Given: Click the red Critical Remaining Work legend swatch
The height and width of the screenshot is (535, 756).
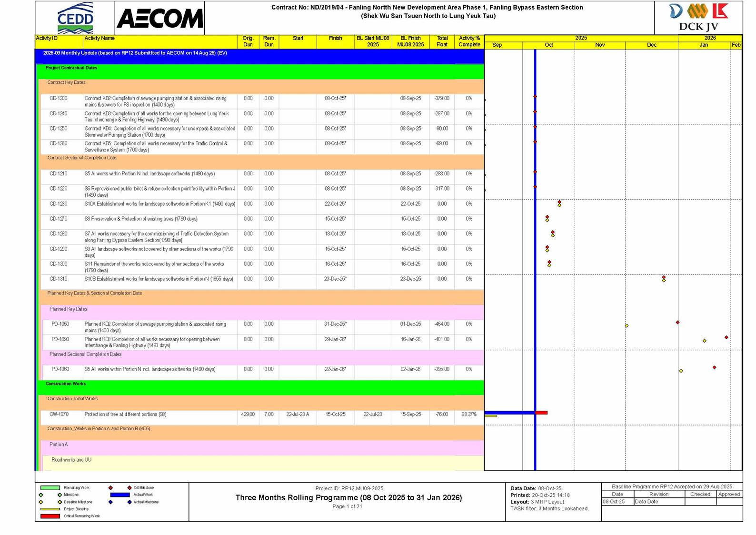Looking at the screenshot, I should pos(50,516).
